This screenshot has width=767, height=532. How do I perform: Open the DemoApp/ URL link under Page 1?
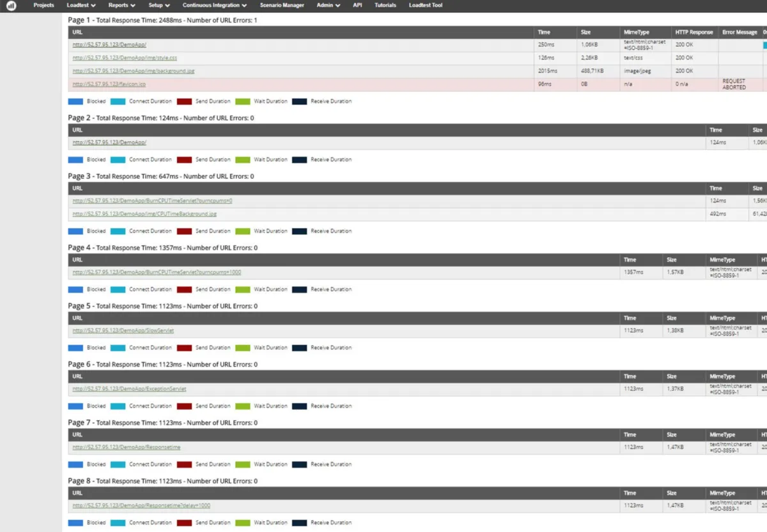(x=109, y=45)
